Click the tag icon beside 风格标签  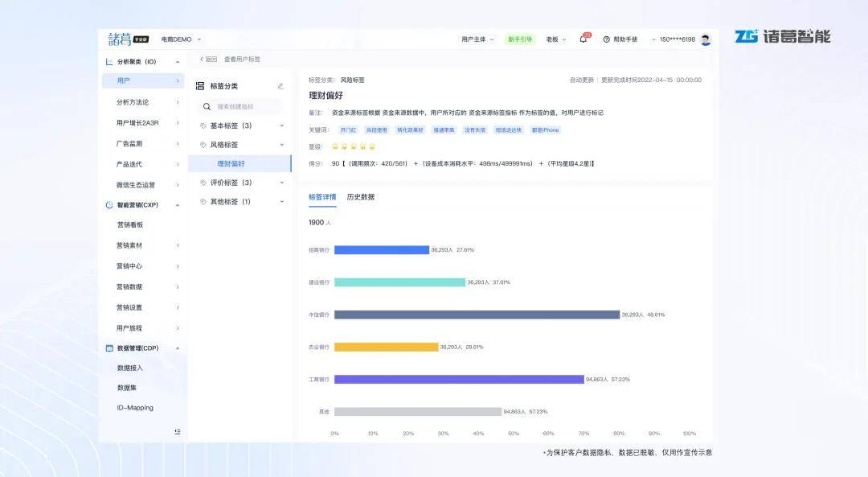click(x=203, y=145)
